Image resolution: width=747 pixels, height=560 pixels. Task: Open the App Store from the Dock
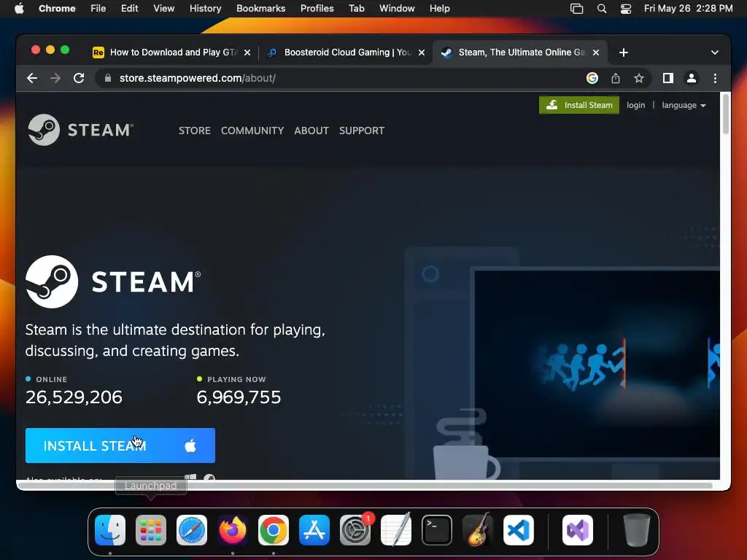tap(314, 530)
